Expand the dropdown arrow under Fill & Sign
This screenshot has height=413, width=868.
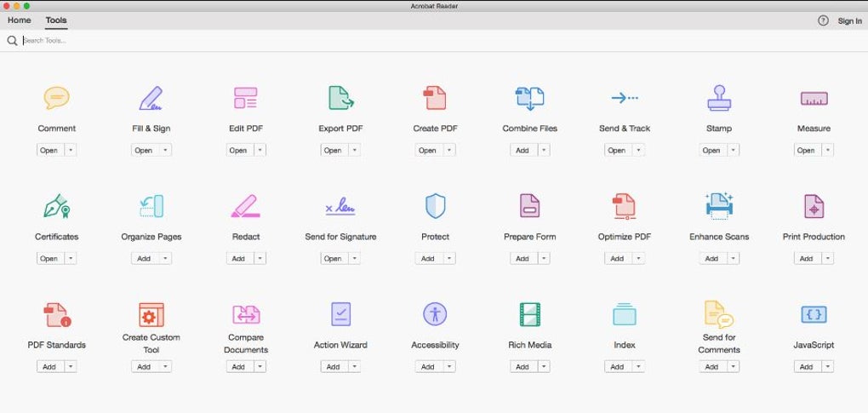click(x=166, y=150)
